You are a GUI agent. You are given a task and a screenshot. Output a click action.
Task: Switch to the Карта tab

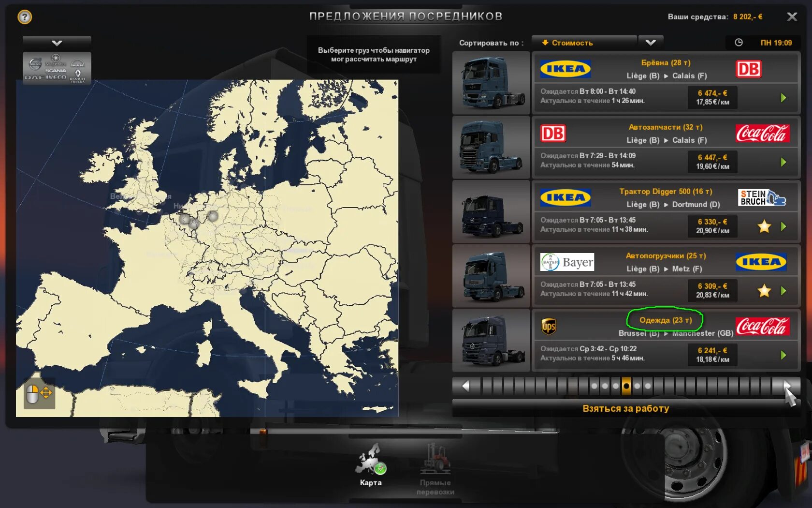pyautogui.click(x=371, y=465)
